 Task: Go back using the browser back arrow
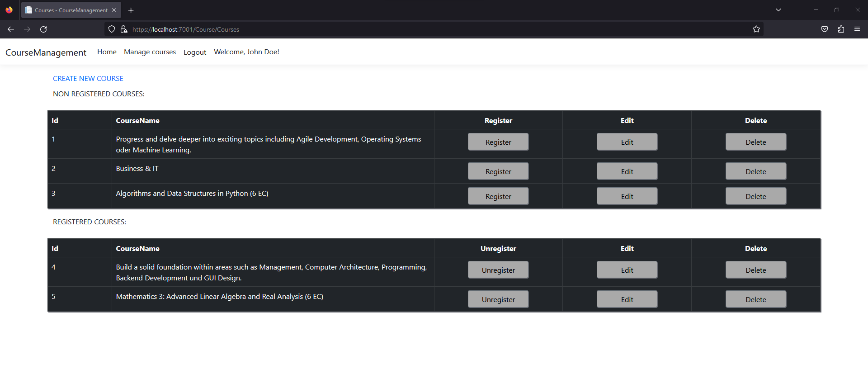coord(11,29)
